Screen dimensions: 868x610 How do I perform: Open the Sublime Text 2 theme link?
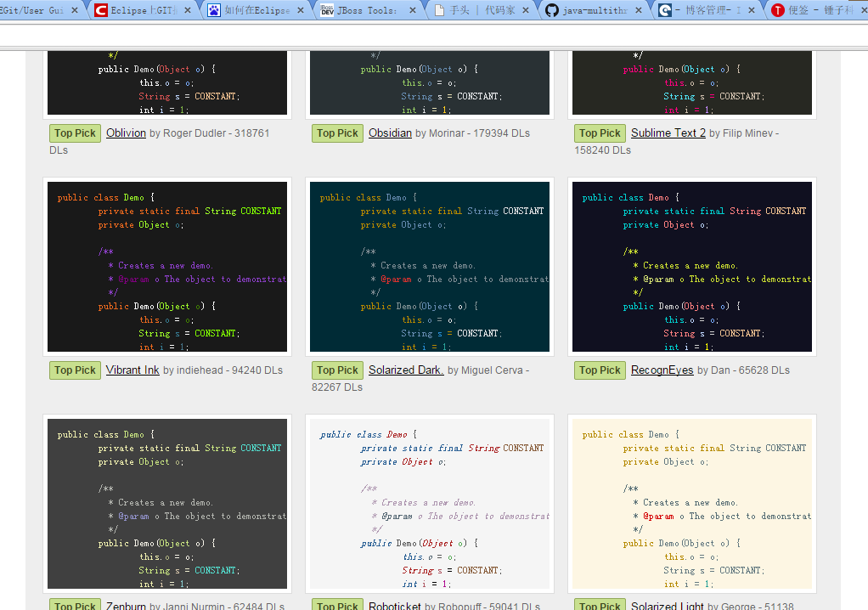[x=668, y=133]
